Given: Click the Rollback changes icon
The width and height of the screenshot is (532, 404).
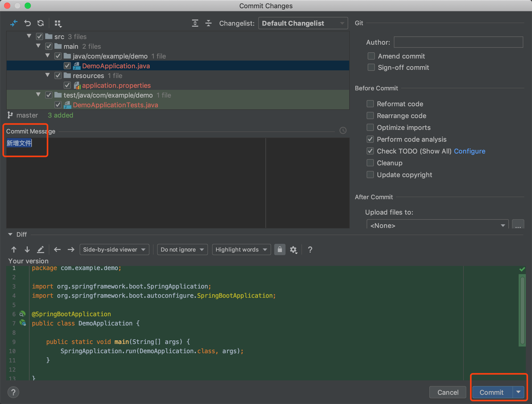Looking at the screenshot, I should (27, 23).
